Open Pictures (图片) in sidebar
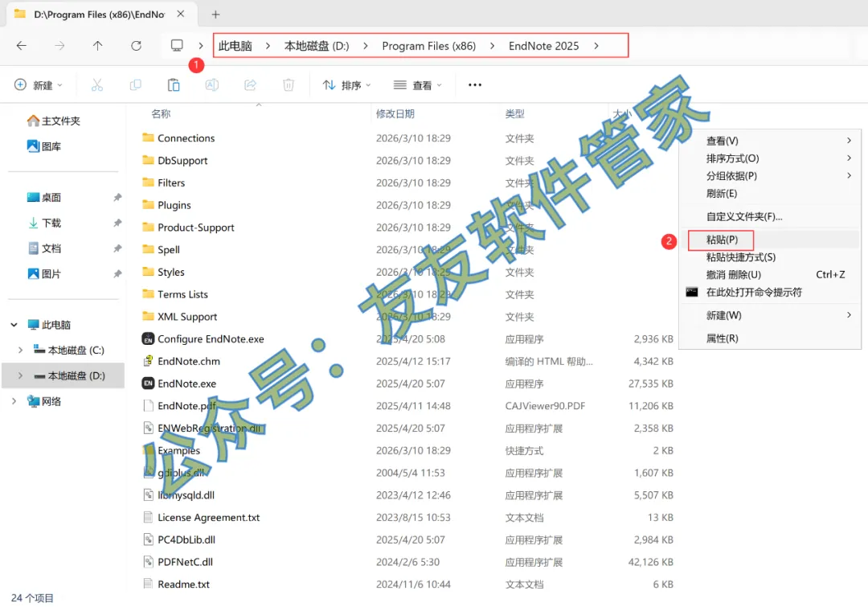The height and width of the screenshot is (607, 868). pyautogui.click(x=44, y=273)
